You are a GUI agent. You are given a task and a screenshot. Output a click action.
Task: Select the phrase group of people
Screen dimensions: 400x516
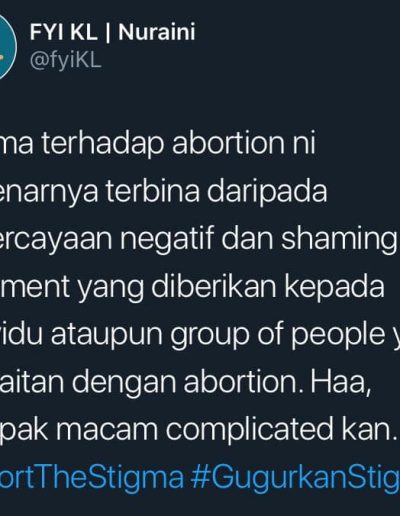[278, 336]
